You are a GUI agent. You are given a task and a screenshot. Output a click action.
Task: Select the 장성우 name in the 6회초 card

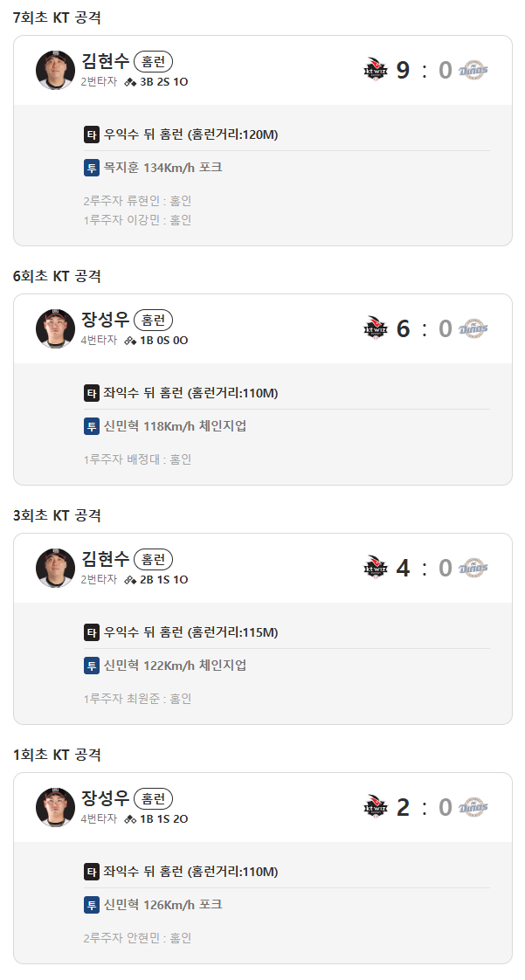[x=105, y=320]
